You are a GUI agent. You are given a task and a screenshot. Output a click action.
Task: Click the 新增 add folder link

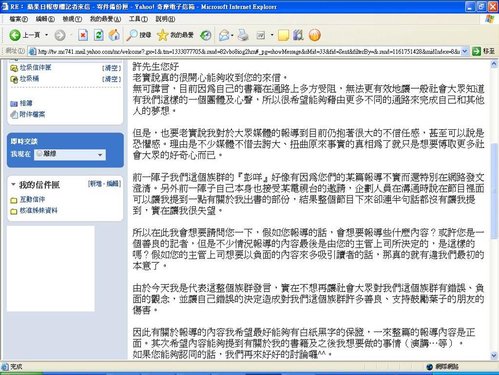coord(95,184)
